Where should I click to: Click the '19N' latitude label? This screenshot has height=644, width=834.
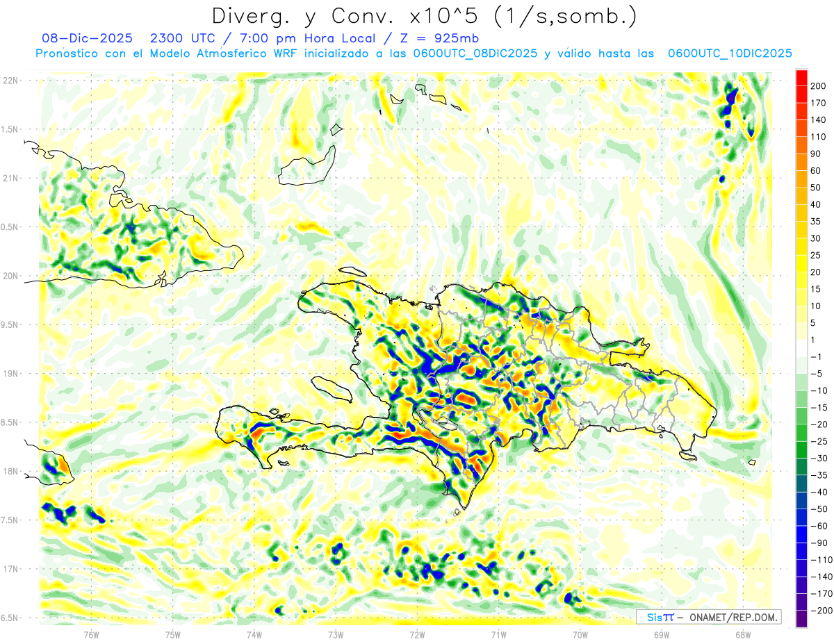tap(11, 374)
